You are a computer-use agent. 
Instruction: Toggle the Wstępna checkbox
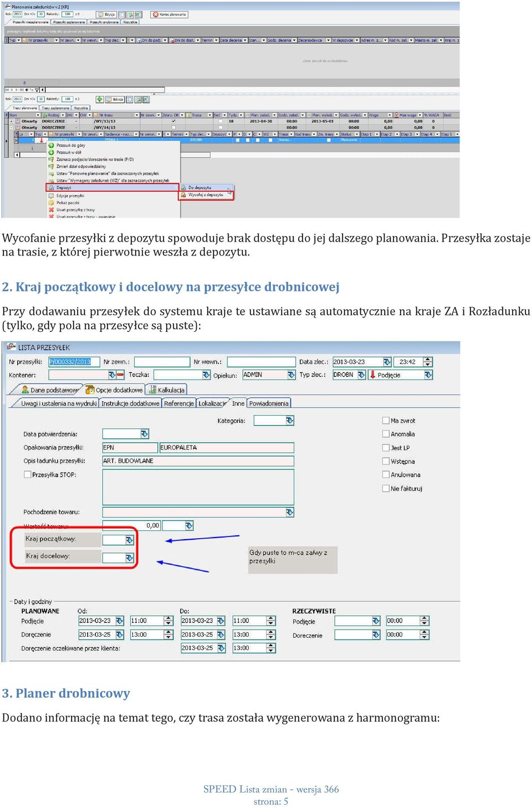pos(386,461)
